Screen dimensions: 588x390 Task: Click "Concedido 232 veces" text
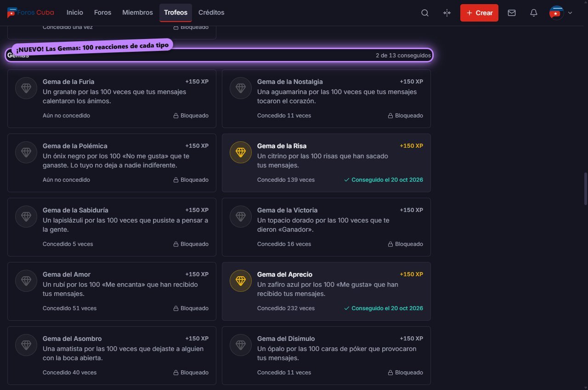pos(286,308)
